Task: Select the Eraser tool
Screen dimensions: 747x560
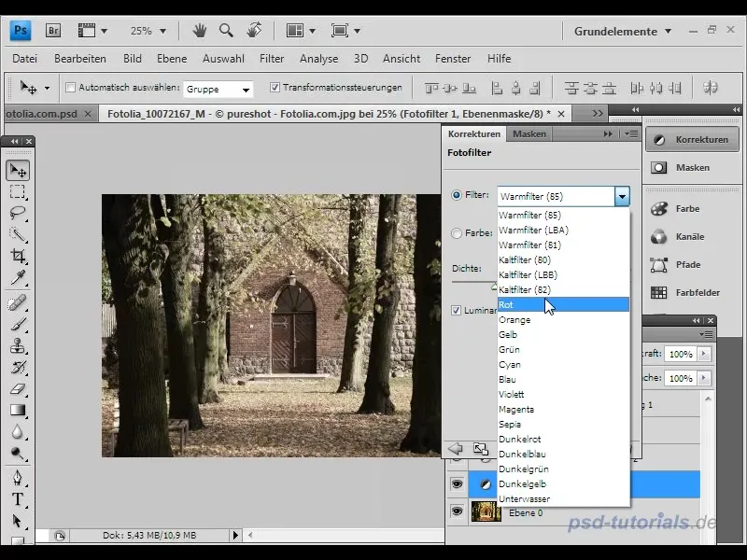Action: tap(18, 389)
